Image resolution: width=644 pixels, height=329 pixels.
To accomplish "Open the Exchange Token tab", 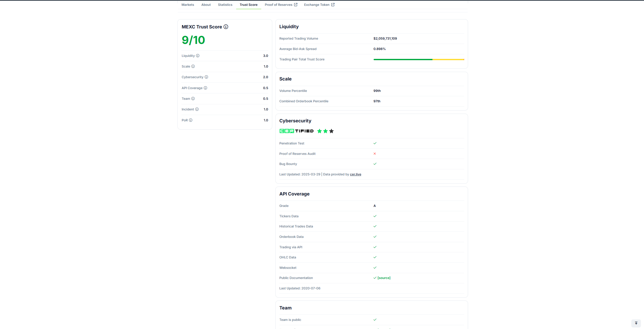I will pos(319,5).
